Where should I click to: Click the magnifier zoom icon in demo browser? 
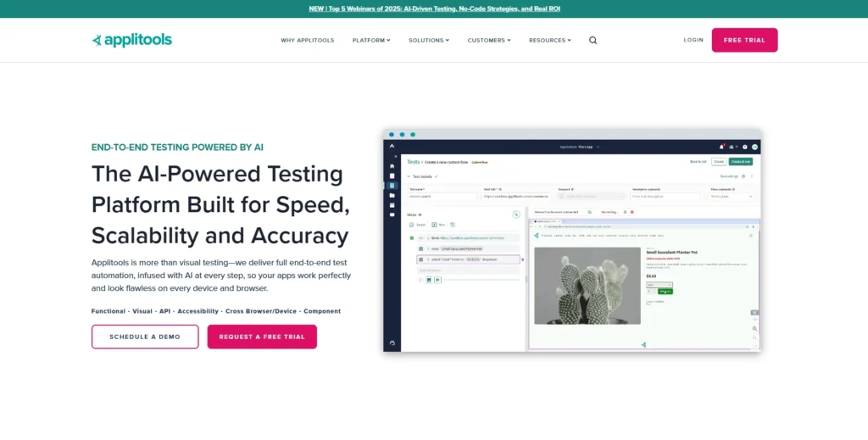click(x=754, y=329)
